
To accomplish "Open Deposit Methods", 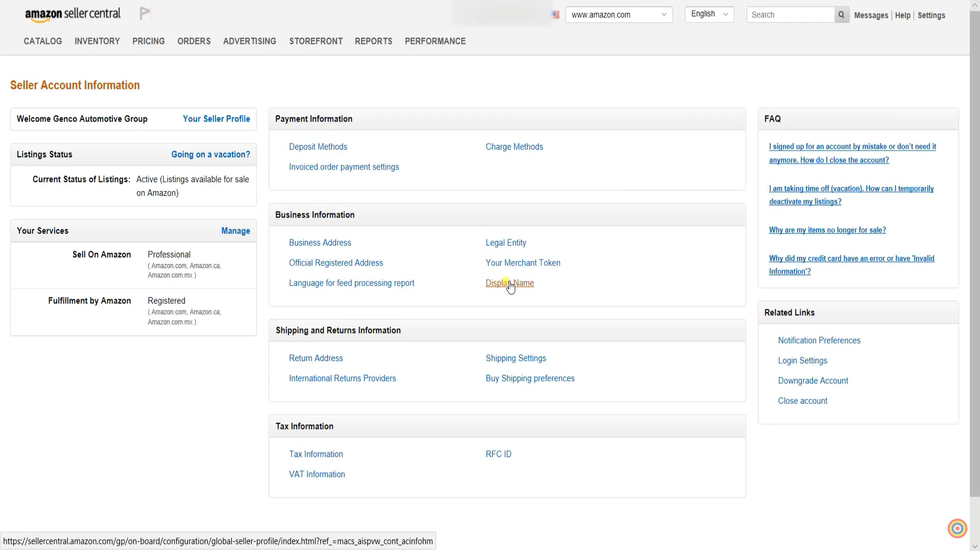I will tap(318, 147).
